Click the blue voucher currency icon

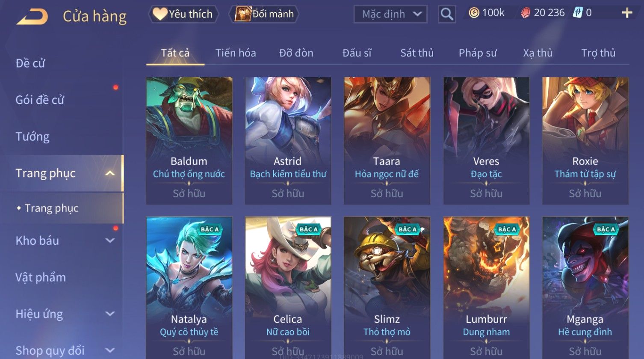point(578,13)
